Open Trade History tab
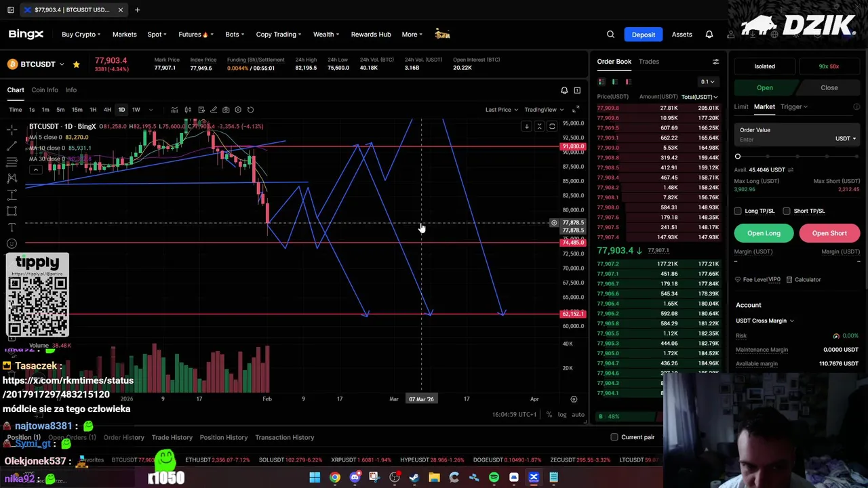The width and height of the screenshot is (868, 488). click(172, 437)
